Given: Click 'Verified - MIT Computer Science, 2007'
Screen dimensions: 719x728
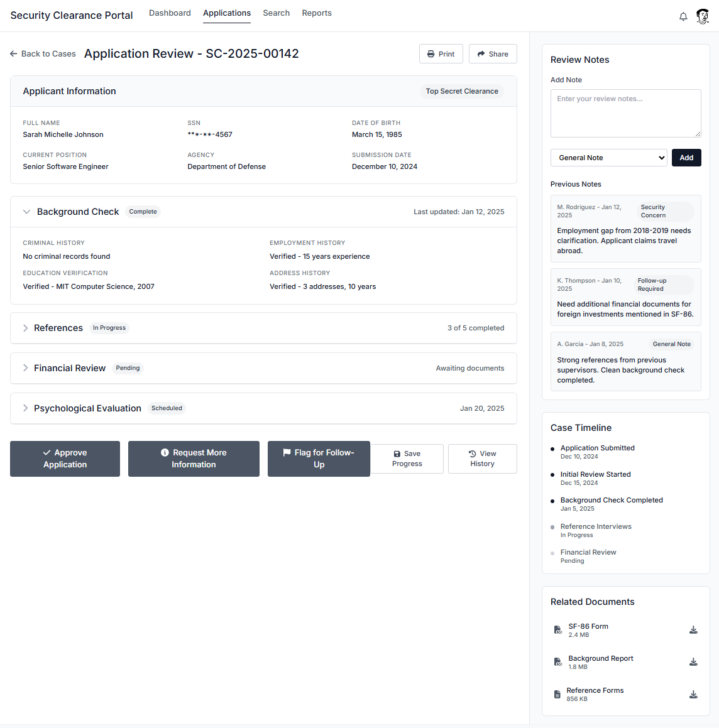Looking at the screenshot, I should coord(89,286).
